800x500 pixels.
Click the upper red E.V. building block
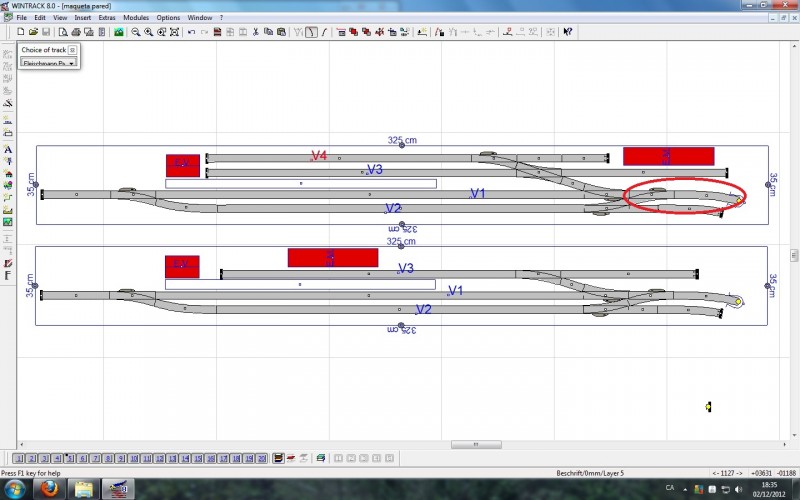[183, 166]
